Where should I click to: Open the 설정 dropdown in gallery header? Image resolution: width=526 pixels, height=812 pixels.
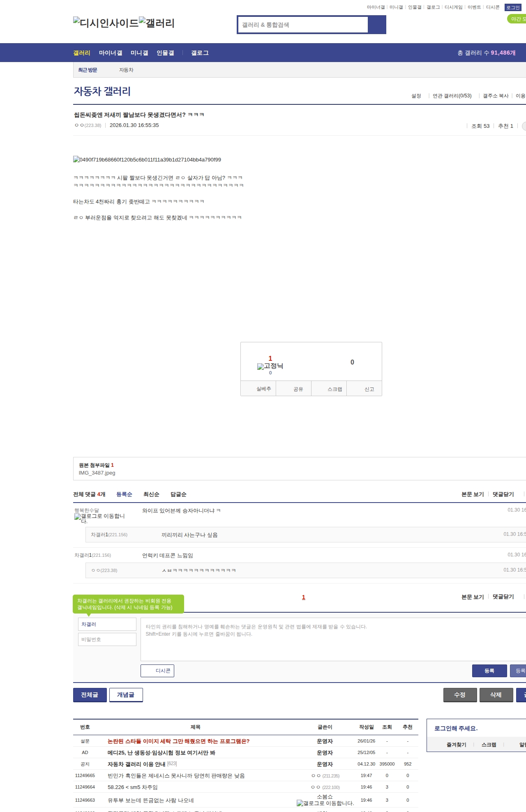coord(416,96)
